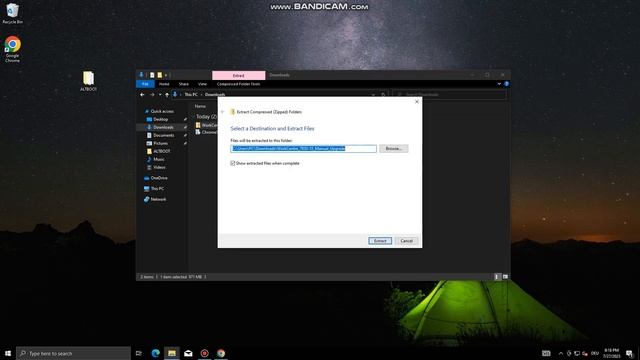Open Bandicam recorder from the taskbar
This screenshot has height=360, width=640.
point(204,353)
